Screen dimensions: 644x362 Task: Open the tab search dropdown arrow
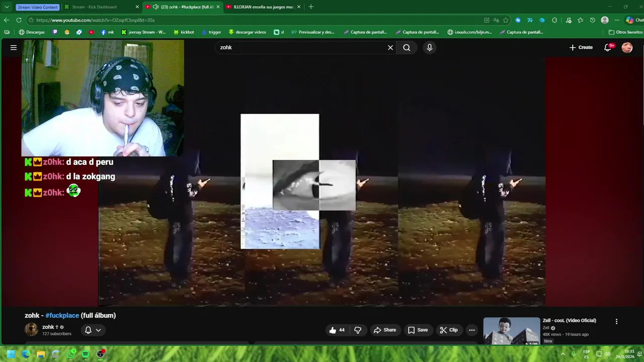click(7, 7)
